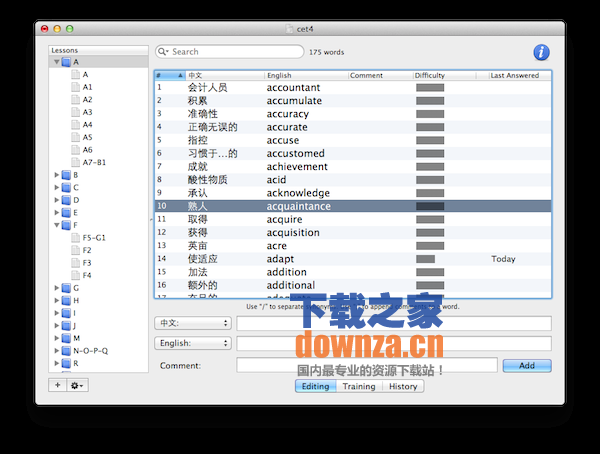This screenshot has width=600, height=454.
Task: Expand the G lesson group
Action: pyautogui.click(x=57, y=288)
